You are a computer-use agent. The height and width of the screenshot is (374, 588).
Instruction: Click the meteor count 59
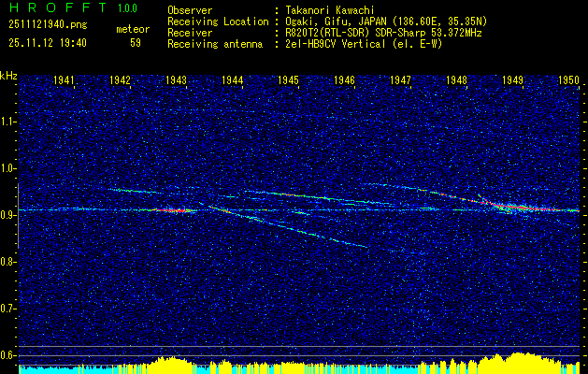click(136, 43)
